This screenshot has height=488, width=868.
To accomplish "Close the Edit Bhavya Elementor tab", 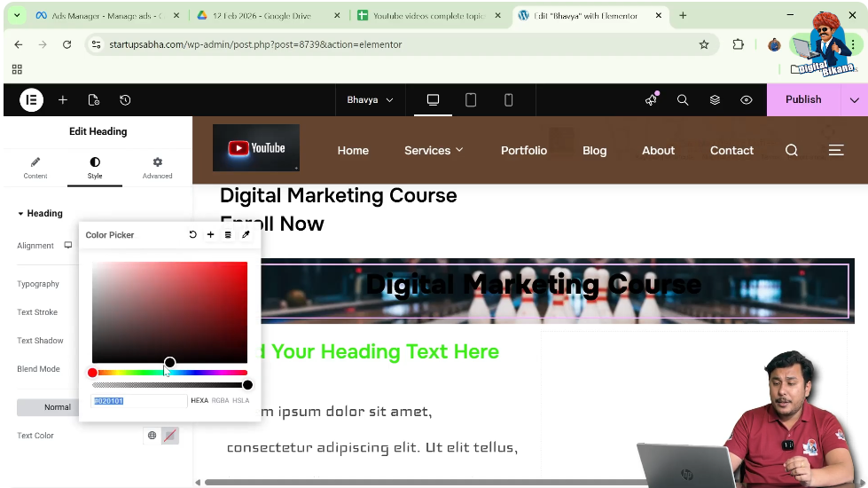I will click(x=658, y=15).
